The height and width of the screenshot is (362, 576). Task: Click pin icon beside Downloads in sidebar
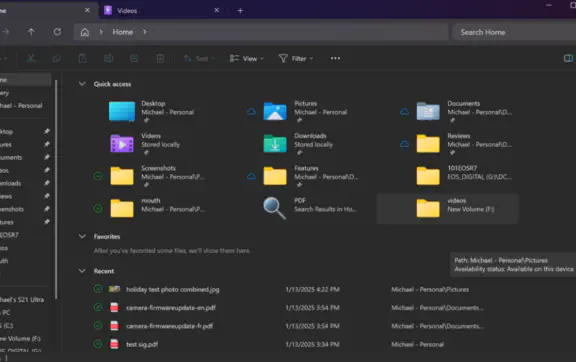point(47,183)
